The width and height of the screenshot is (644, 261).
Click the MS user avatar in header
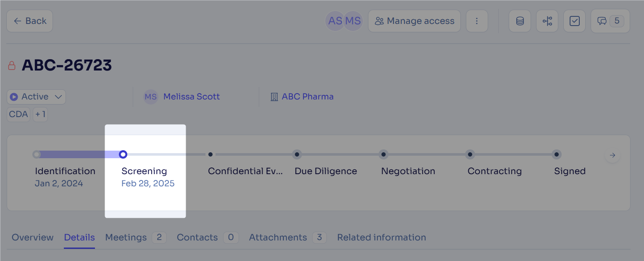[x=353, y=21]
